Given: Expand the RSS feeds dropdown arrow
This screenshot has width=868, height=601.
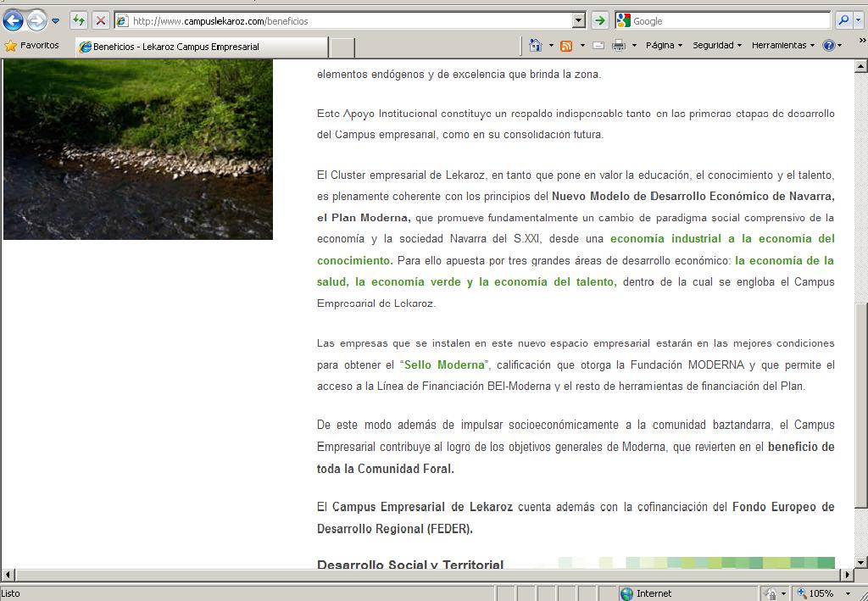Looking at the screenshot, I should (582, 46).
